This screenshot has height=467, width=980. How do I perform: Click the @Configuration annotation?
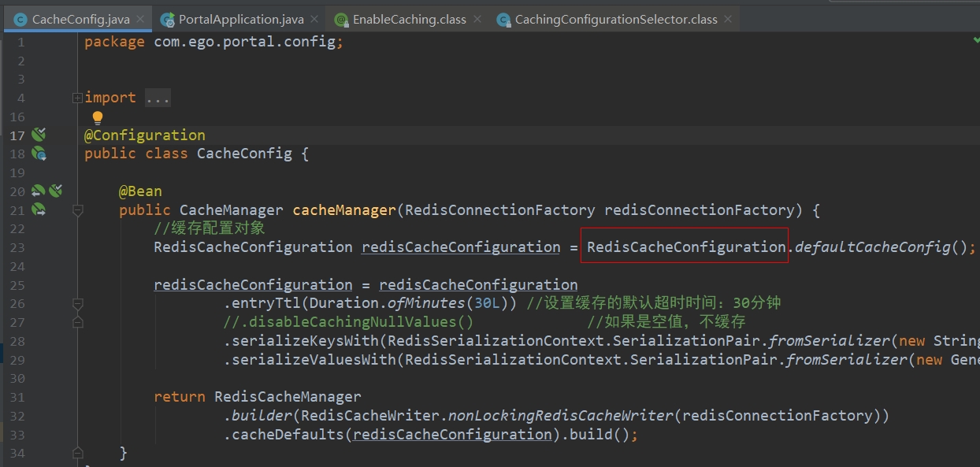pos(145,135)
